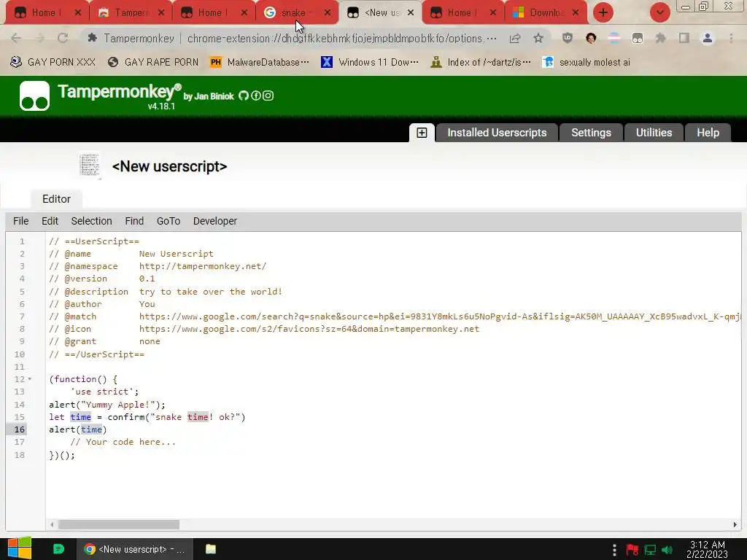Open File Explorer from the taskbar
Viewport: 747px width, 560px height.
211,549
